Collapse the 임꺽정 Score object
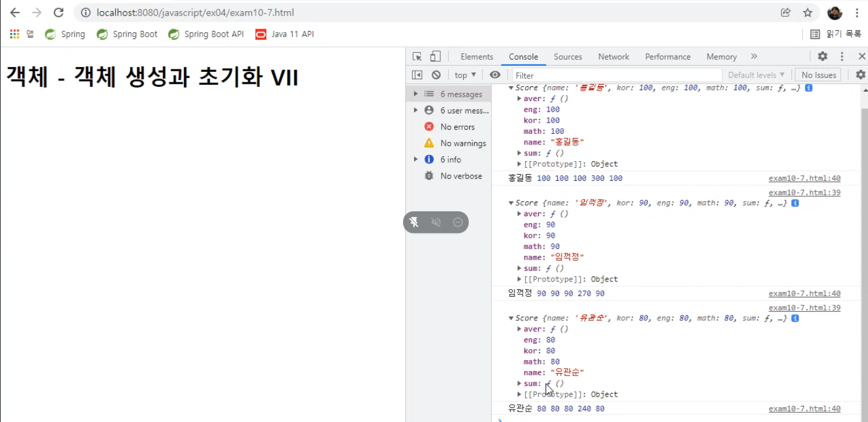The width and height of the screenshot is (868, 422). tap(511, 203)
